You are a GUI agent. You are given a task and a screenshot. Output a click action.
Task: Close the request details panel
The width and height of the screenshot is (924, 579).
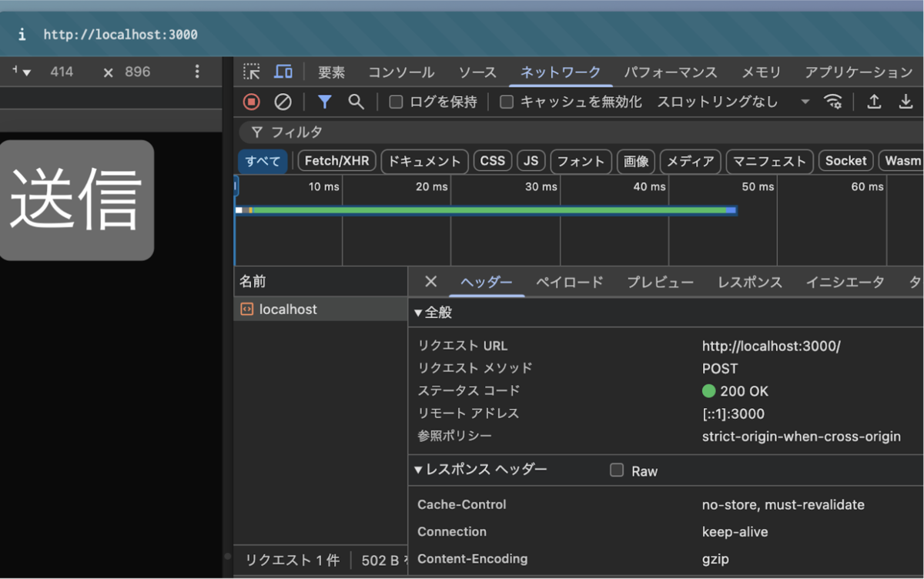pyautogui.click(x=431, y=282)
